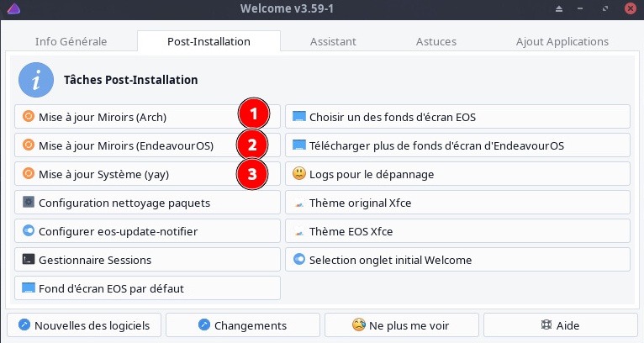
Task: Open the Assistant tab
Action: click(333, 41)
